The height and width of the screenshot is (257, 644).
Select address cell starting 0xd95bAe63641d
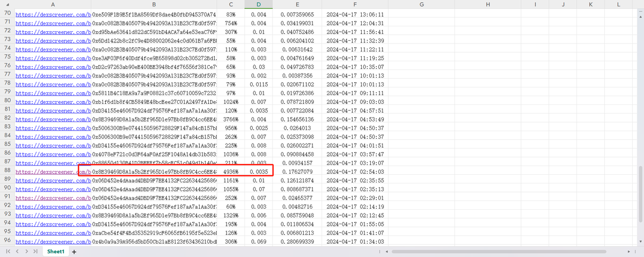tap(154, 32)
